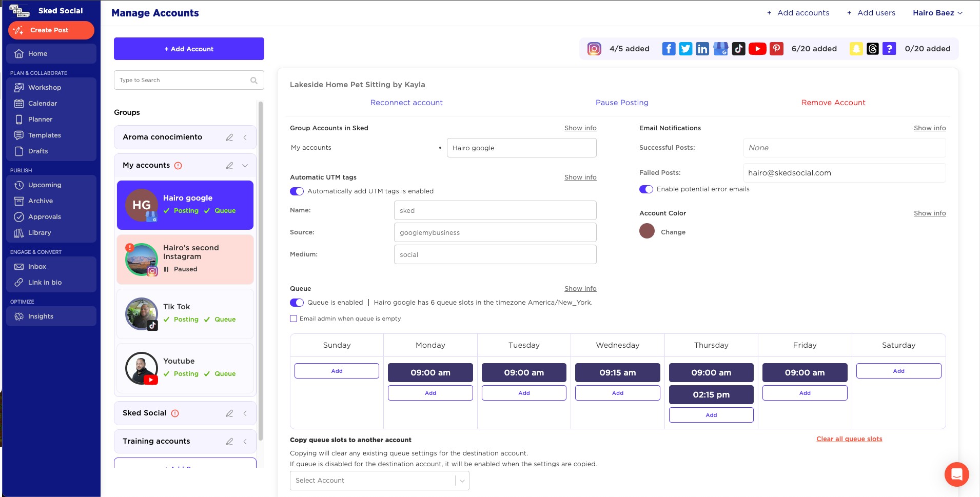Expand the Training accounts group chevron
The image size is (980, 497).
click(245, 442)
